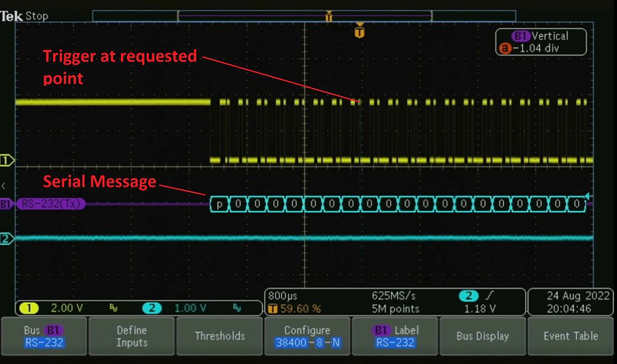
Task: Open Configure 38400-8-N settings
Action: (x=307, y=336)
